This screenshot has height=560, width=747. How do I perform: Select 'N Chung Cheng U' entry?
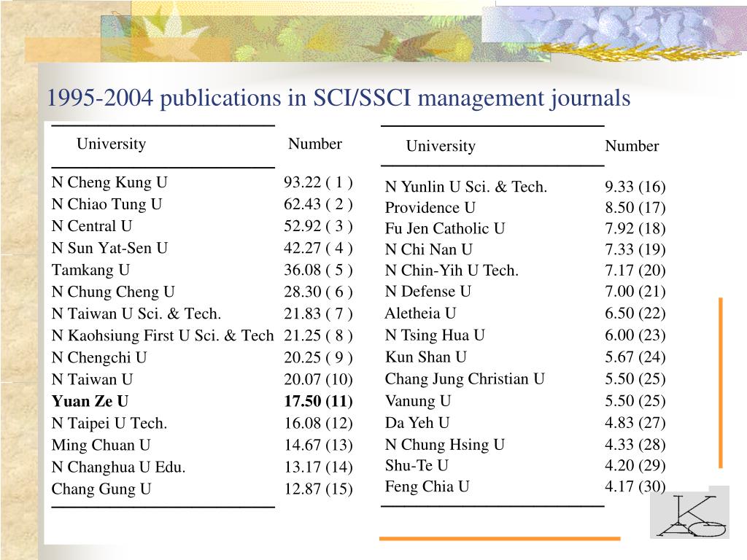[x=113, y=292]
